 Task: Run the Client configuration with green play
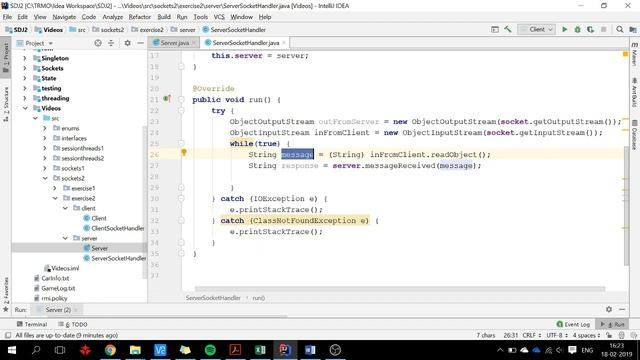click(x=564, y=29)
